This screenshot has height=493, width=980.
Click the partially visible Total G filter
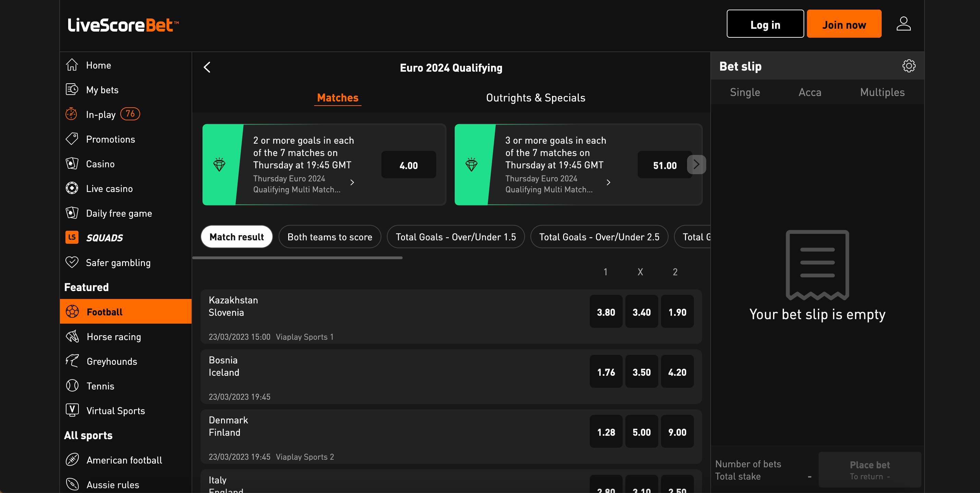coord(692,237)
